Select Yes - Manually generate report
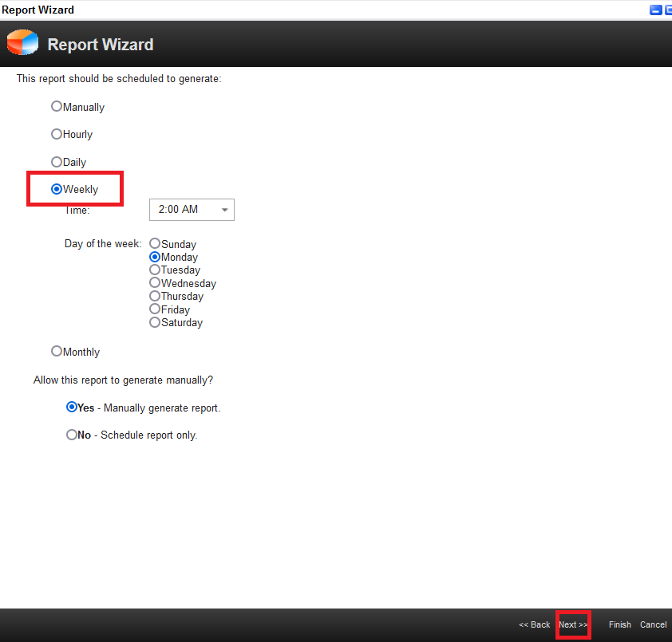This screenshot has height=642, width=672. (72, 407)
